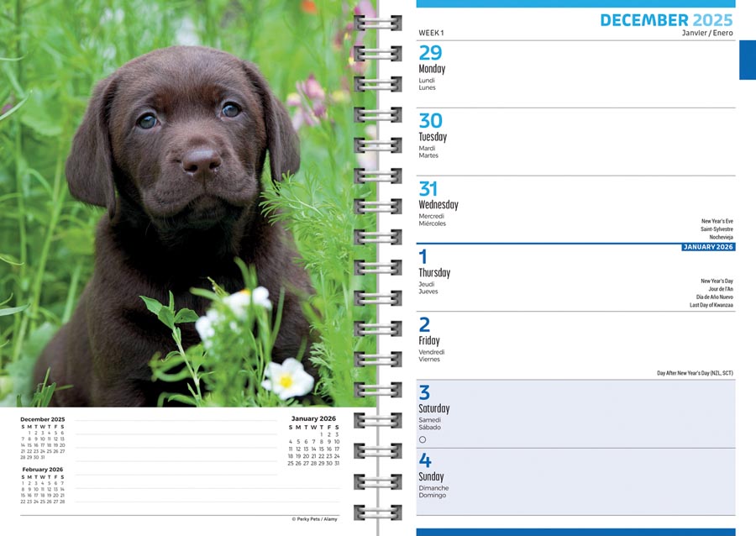
Task: Click the chocolate puppy's nose
Action: tap(201, 161)
